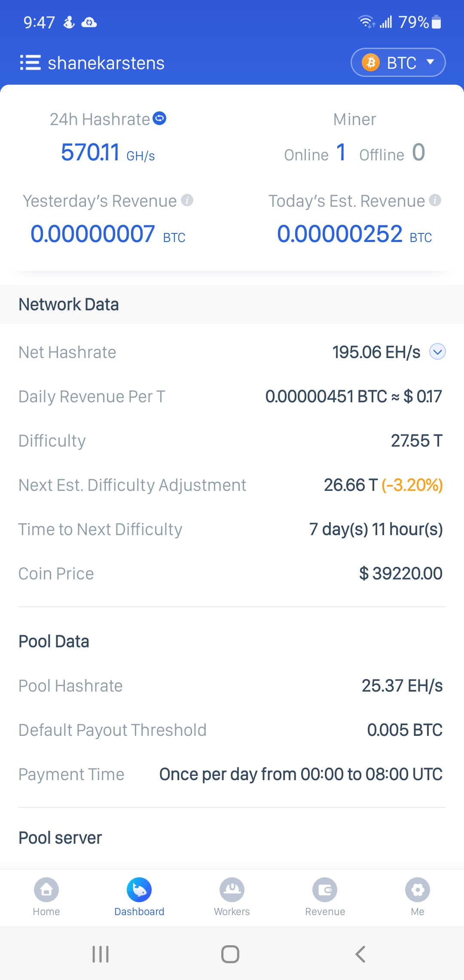The height and width of the screenshot is (980, 464).
Task: Tap the Coin Price row value
Action: pyautogui.click(x=400, y=573)
